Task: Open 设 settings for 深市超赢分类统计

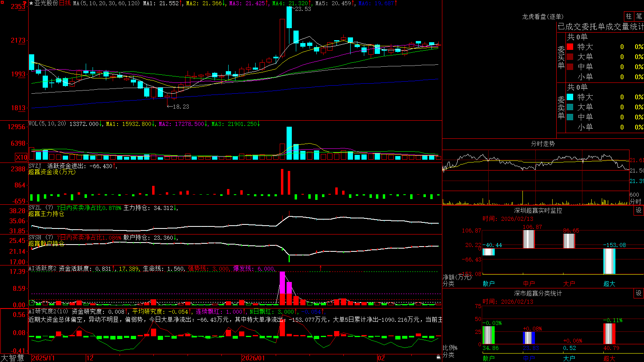Action: pos(639,293)
